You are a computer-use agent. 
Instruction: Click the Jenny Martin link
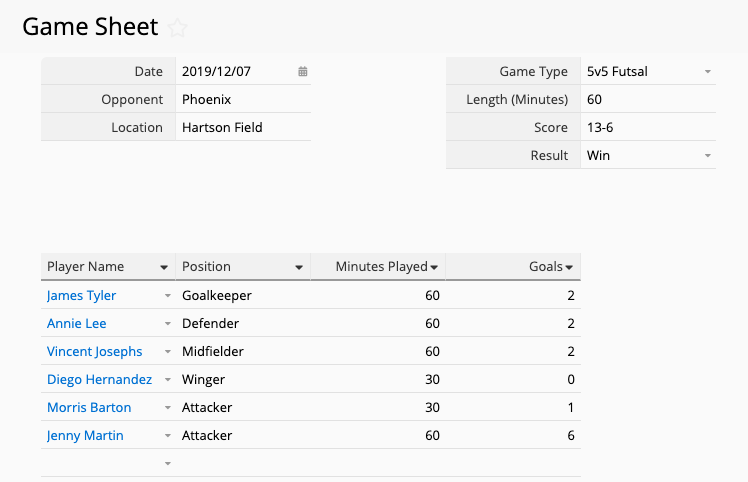tap(85, 436)
